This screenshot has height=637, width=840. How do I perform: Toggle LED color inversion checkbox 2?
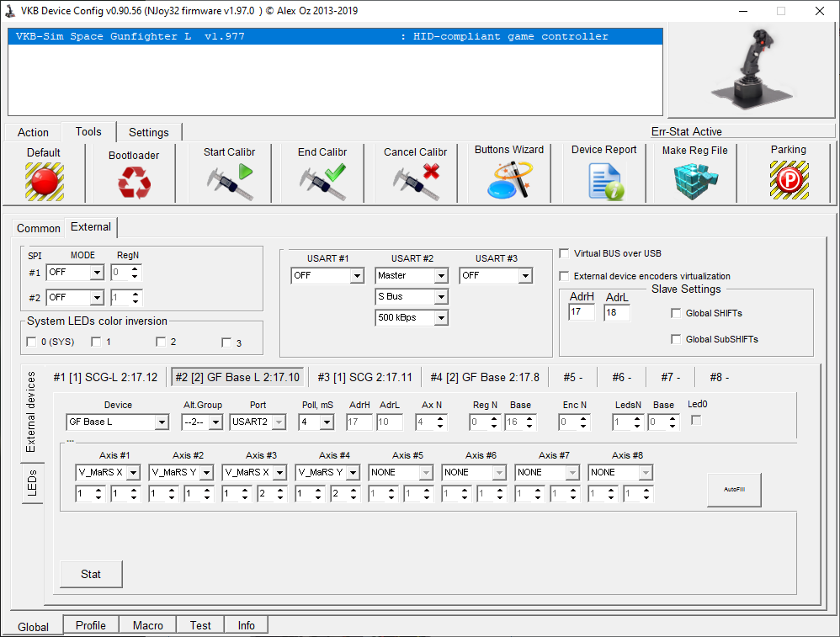point(161,342)
